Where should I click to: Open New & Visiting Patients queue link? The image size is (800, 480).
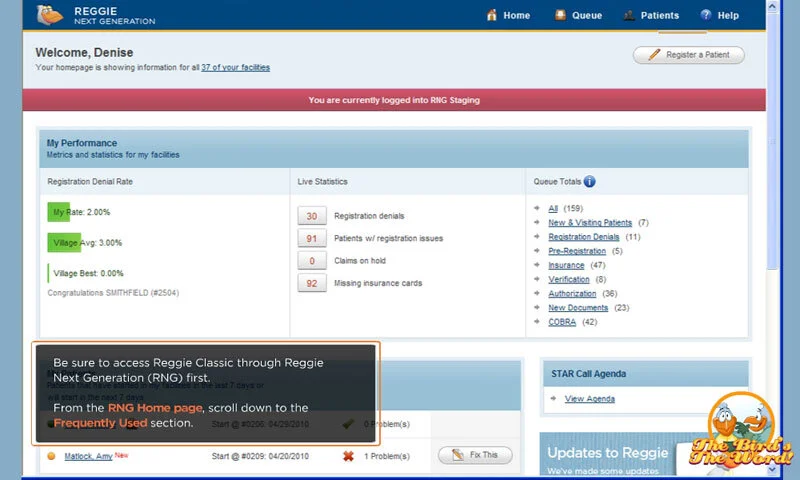coord(590,222)
